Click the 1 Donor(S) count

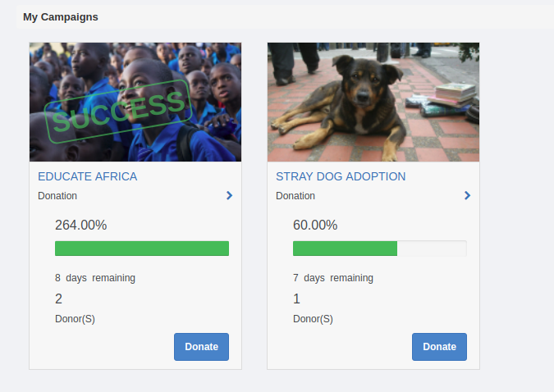(x=297, y=299)
